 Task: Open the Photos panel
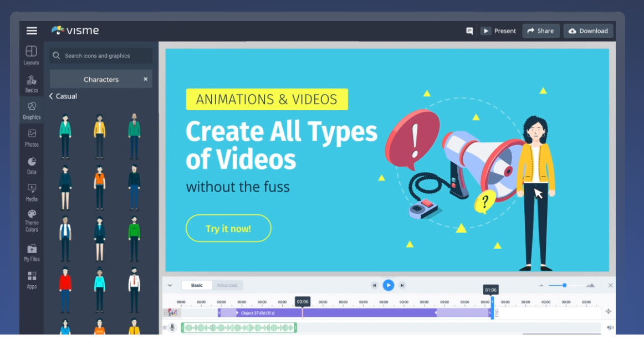[x=32, y=138]
